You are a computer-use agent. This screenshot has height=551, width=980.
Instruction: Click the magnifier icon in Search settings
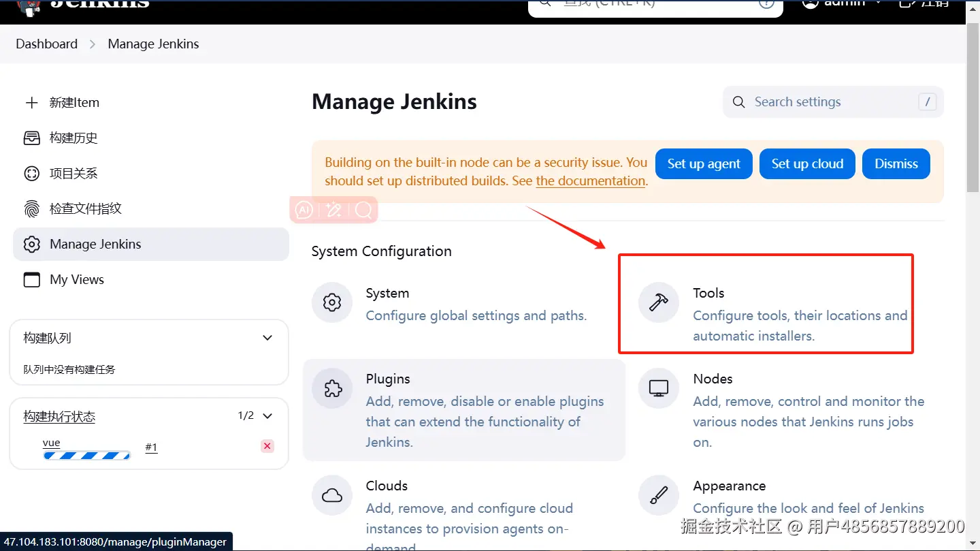click(738, 102)
